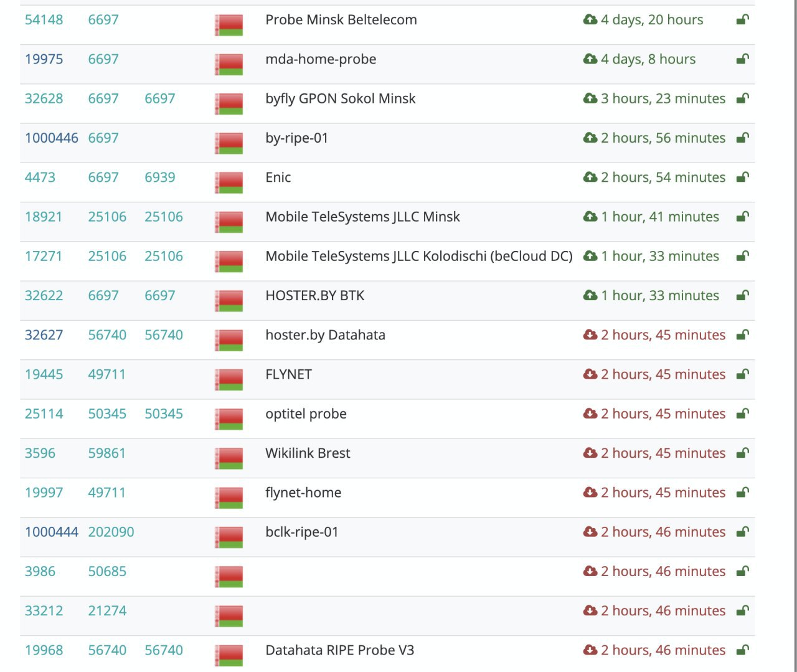797x672 pixels.
Task: Click the Belarus flag in probe 33212 row
Action: point(229,616)
